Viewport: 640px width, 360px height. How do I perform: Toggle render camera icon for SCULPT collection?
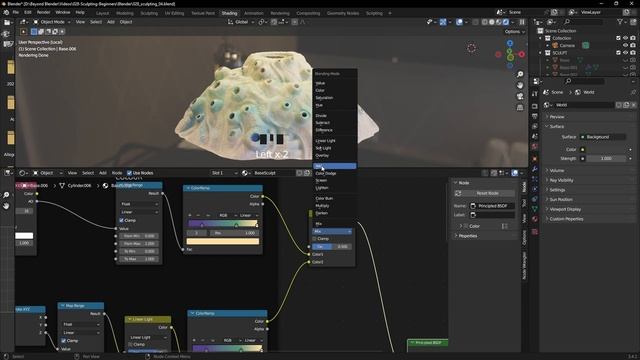click(633, 53)
